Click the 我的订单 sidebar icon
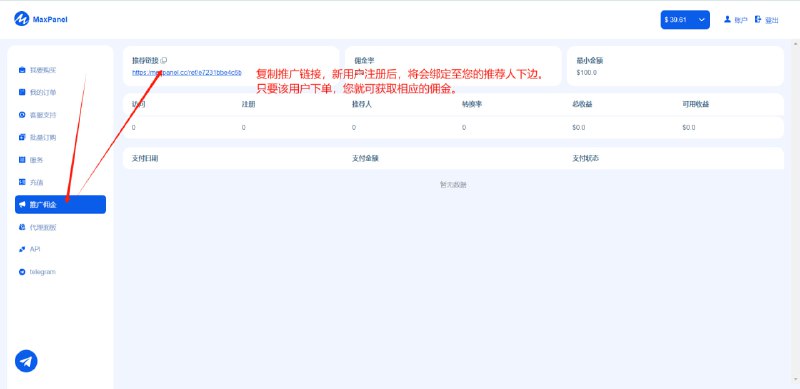 click(x=22, y=92)
